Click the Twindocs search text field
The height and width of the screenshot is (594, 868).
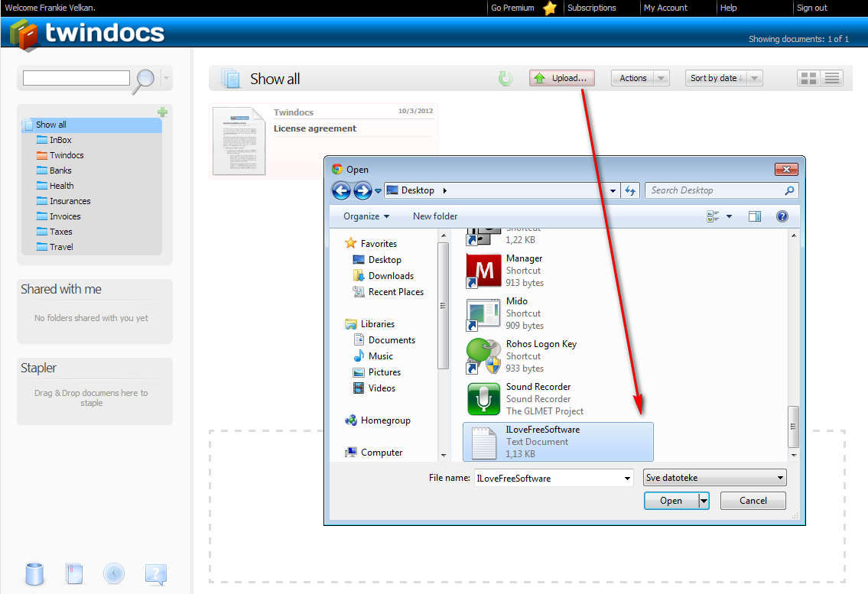pos(76,78)
